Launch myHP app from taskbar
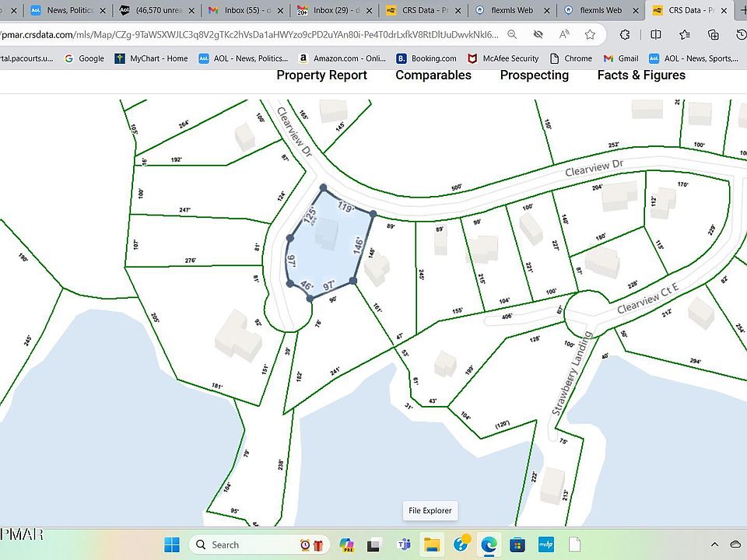 (546, 544)
